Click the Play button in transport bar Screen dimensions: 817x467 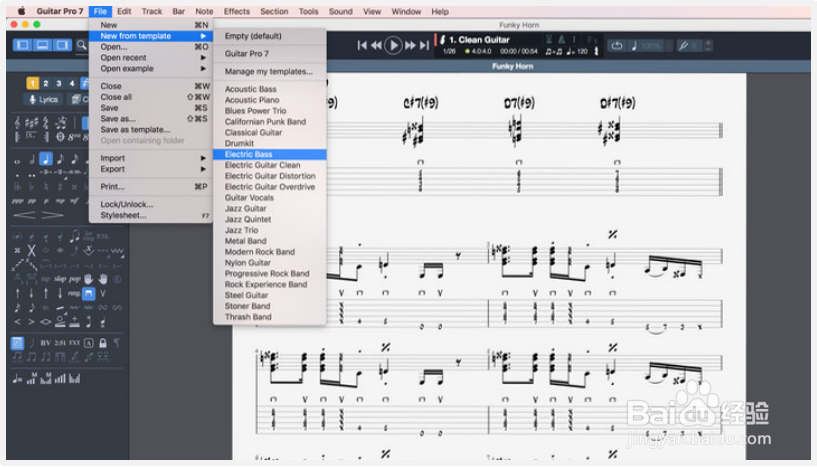393,45
